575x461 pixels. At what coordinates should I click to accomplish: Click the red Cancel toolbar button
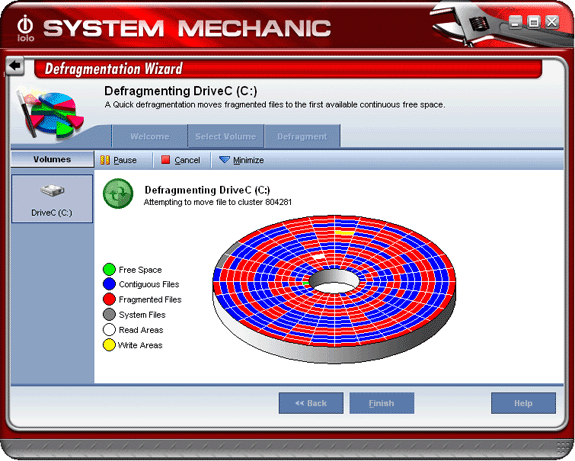[181, 160]
